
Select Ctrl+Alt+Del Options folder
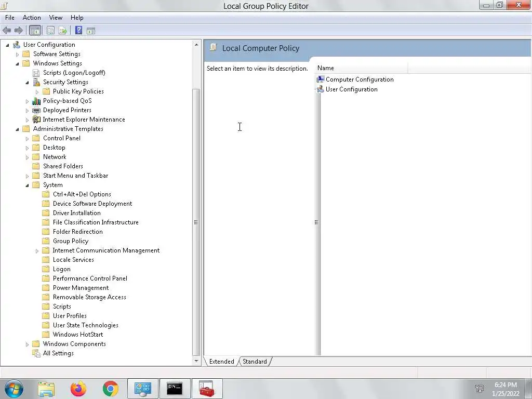tap(82, 194)
